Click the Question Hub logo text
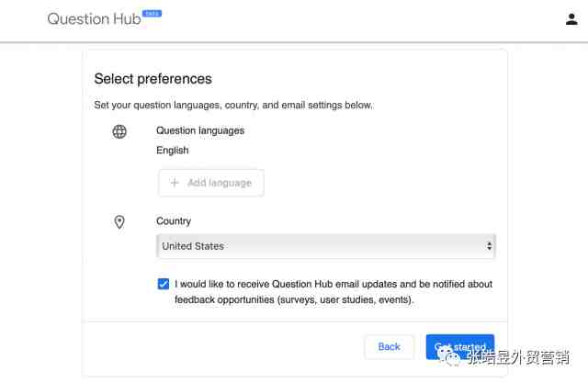Image resolution: width=588 pixels, height=383 pixels. point(94,18)
